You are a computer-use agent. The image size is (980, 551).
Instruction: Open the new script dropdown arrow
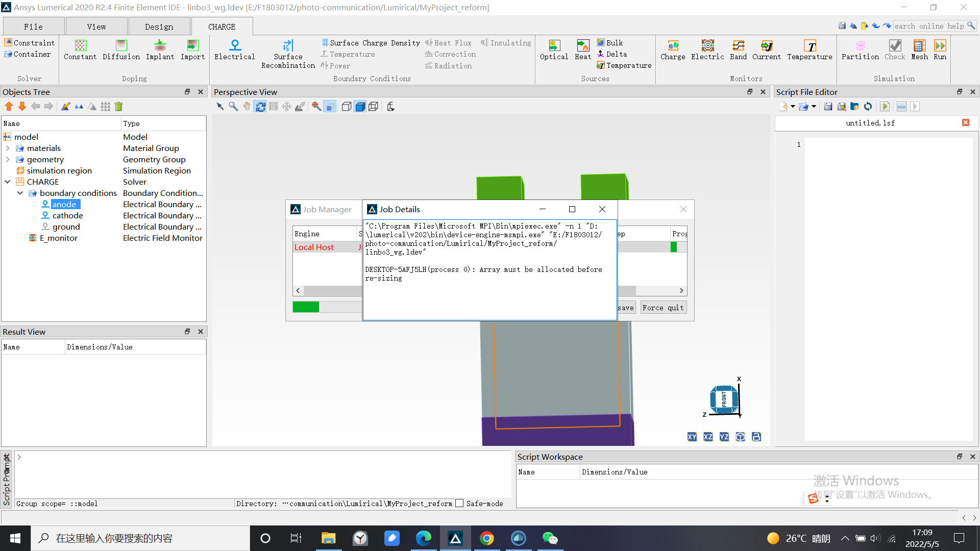[x=793, y=106]
